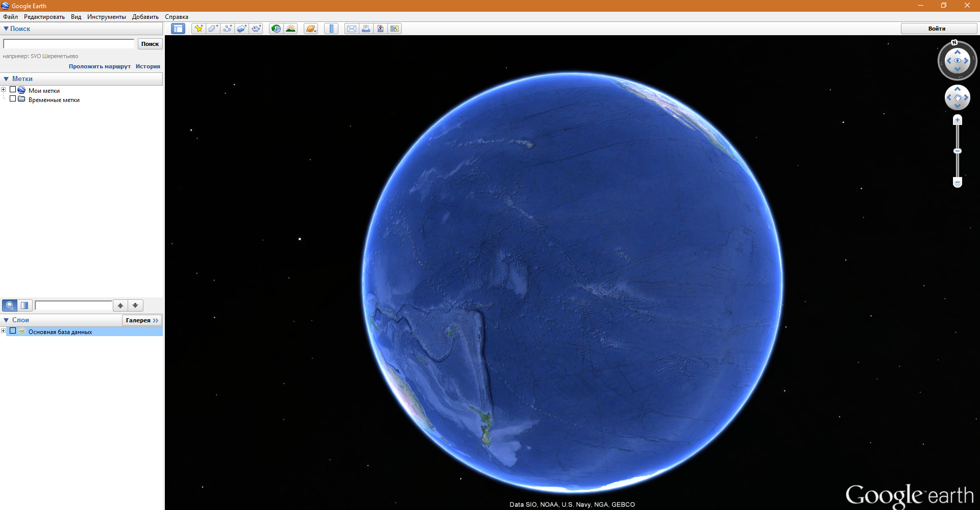This screenshot has width=980, height=510.
Task: Collapse the Поиск panel
Action: click(x=6, y=29)
